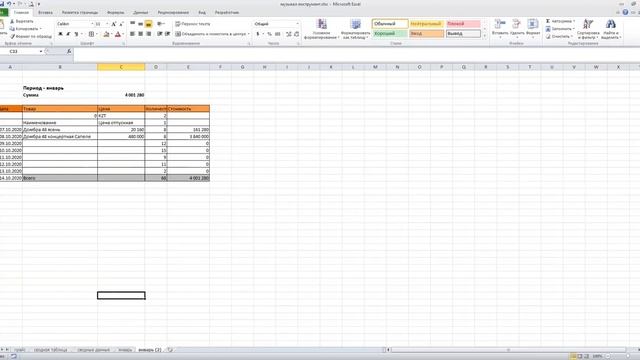Apply the Вывод cell style

coord(463,33)
